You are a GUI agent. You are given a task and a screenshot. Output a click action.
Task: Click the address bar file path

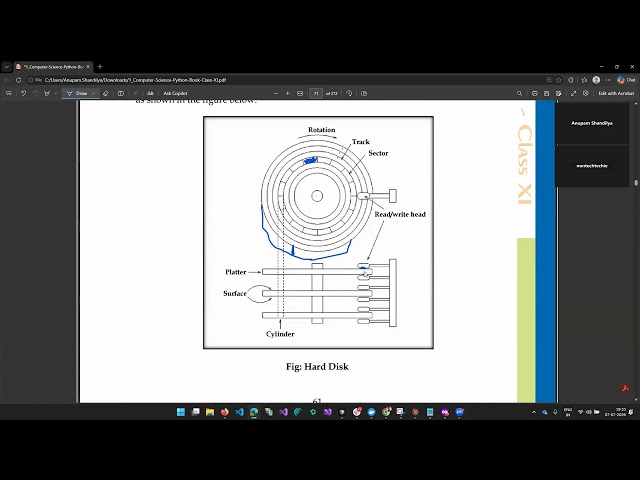coord(135,80)
